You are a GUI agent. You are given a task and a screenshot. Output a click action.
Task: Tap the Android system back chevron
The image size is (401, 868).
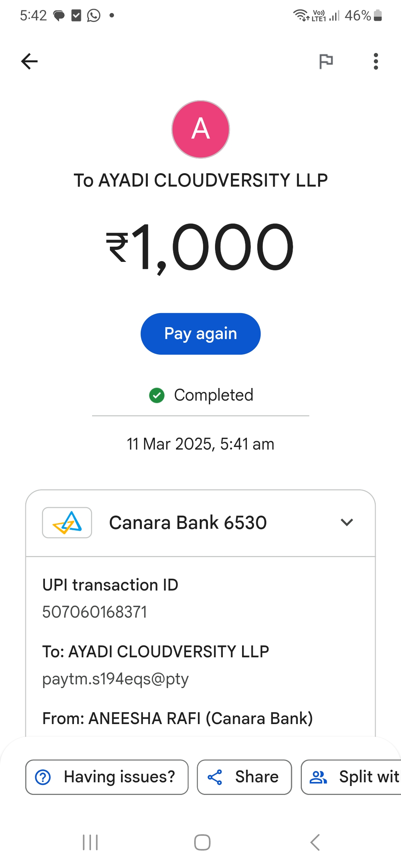click(315, 842)
